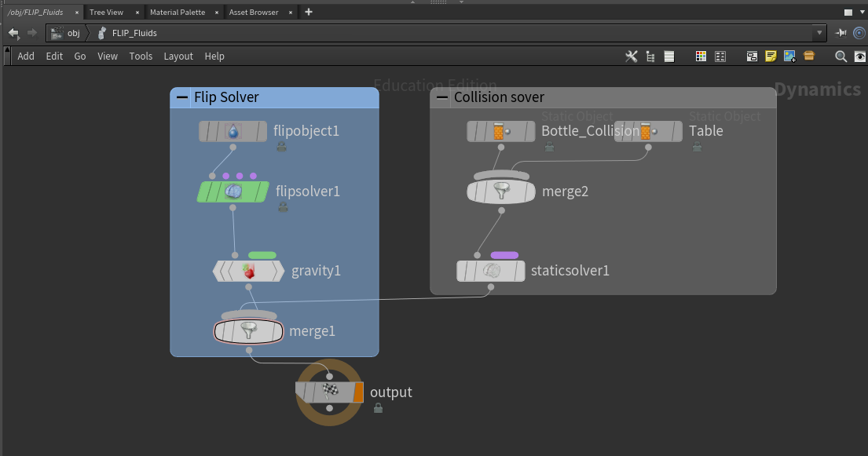Select the flipsolver1 node icon
Screen dimensions: 868x456
click(233, 192)
